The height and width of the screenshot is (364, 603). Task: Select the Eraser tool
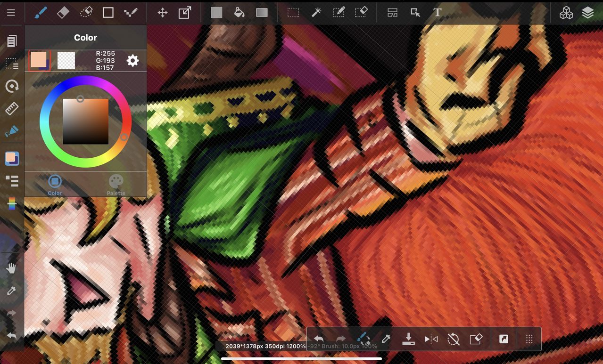click(63, 12)
